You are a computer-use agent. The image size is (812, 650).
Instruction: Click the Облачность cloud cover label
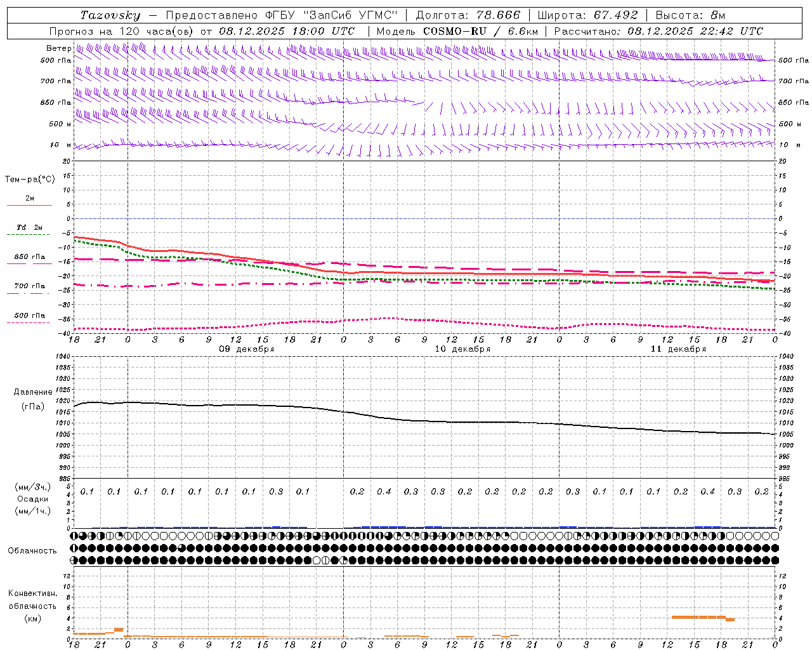(32, 551)
